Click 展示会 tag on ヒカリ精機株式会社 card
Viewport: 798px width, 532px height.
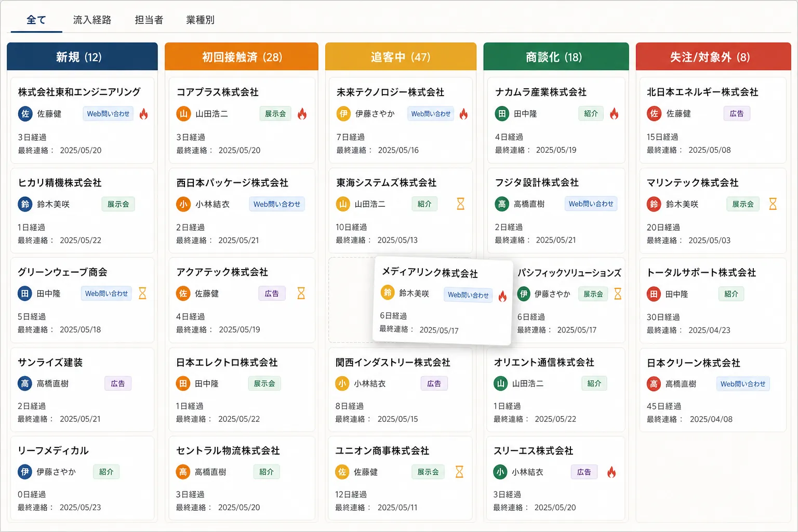[x=118, y=204]
